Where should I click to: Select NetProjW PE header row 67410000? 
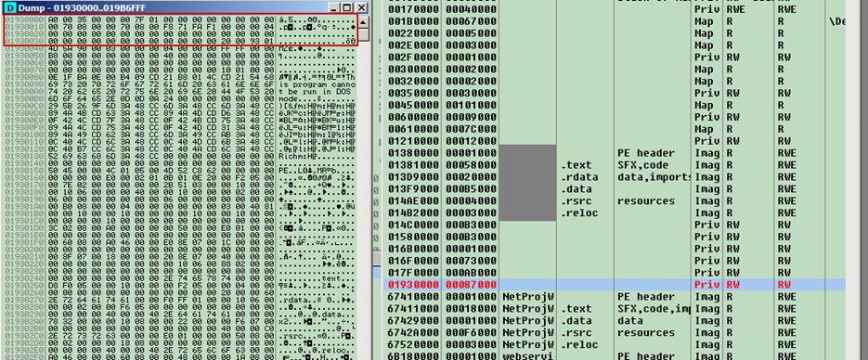point(615,296)
